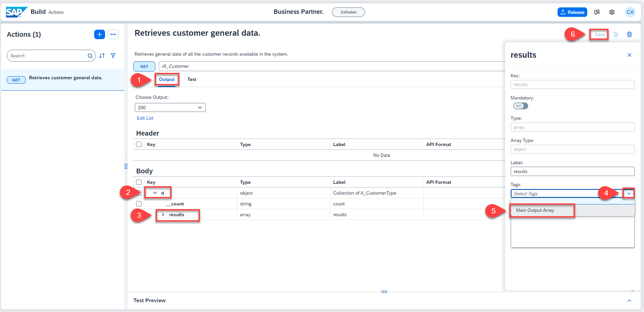Image resolution: width=644 pixels, height=312 pixels.
Task: Click the GET method button
Action: (x=144, y=66)
